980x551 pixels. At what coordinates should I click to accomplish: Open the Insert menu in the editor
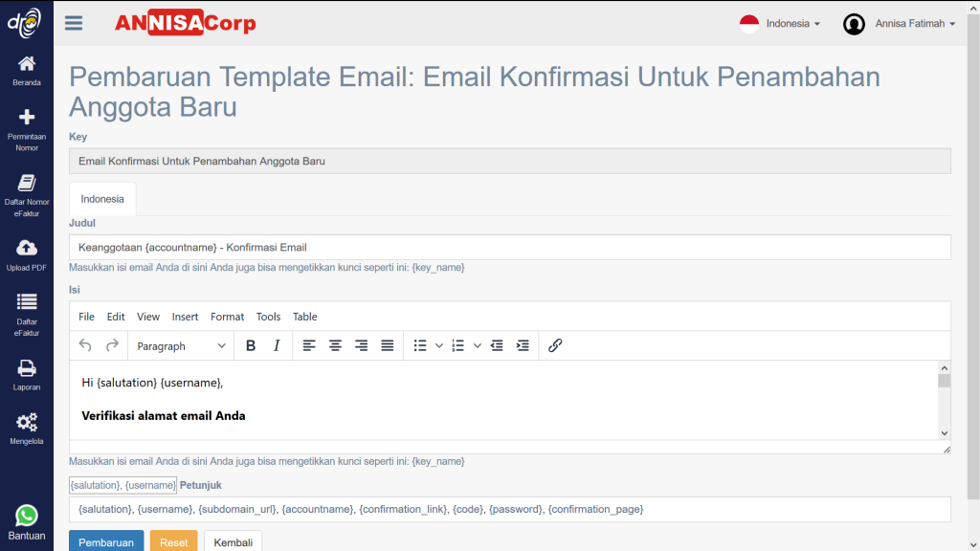click(x=185, y=317)
